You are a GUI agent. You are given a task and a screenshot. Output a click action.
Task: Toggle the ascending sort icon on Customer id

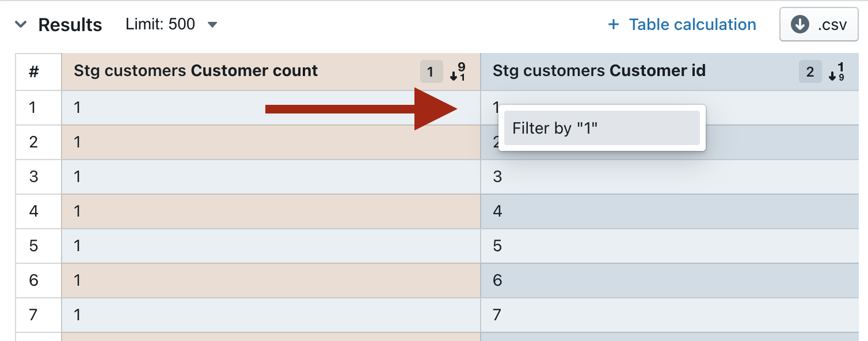[836, 72]
